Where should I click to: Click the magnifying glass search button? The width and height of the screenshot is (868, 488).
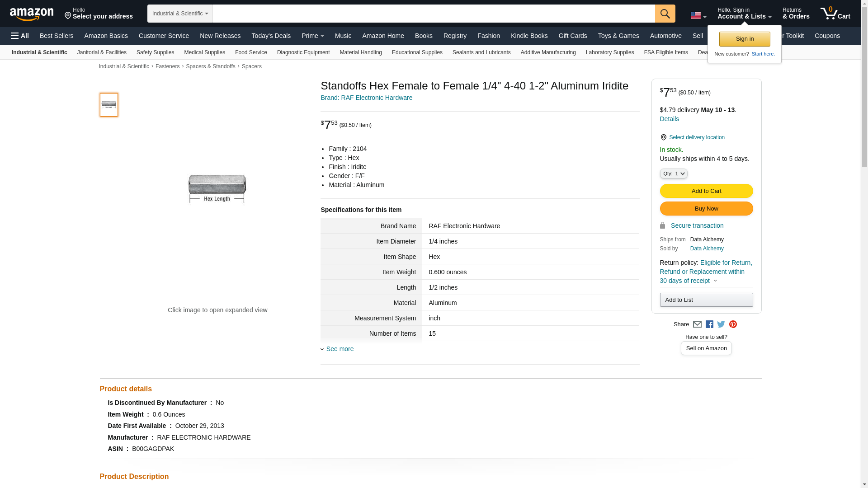(x=665, y=14)
